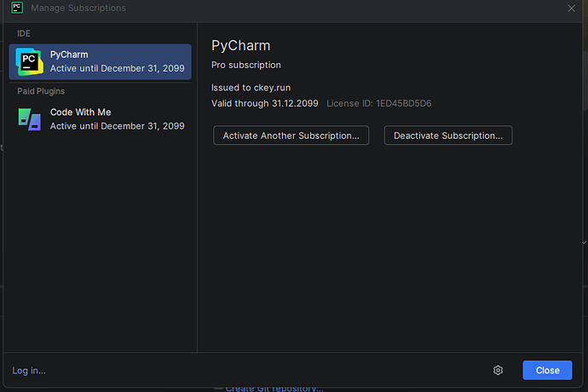Screen dimensions: 588x392
Task: Click Activate Another Subscription button
Action: [x=291, y=135]
